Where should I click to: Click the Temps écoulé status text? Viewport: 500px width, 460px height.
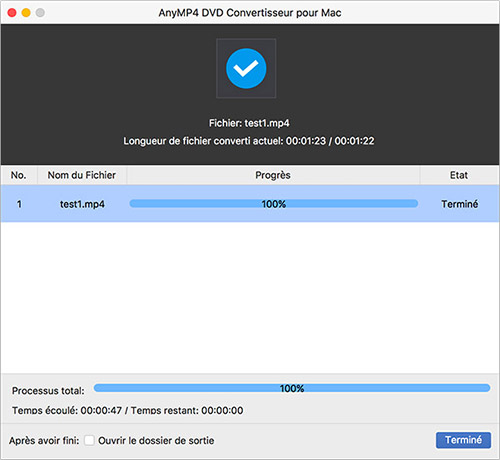(128, 410)
